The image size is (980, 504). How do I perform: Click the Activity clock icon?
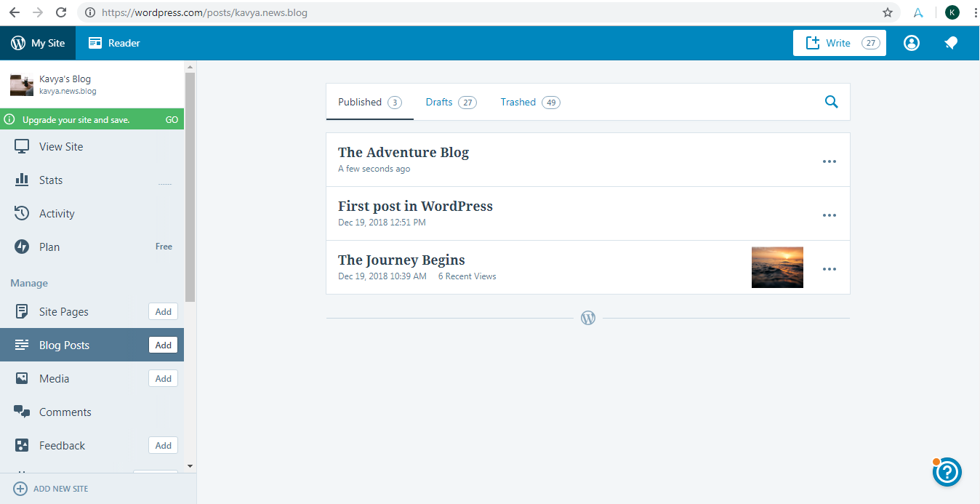(22, 213)
